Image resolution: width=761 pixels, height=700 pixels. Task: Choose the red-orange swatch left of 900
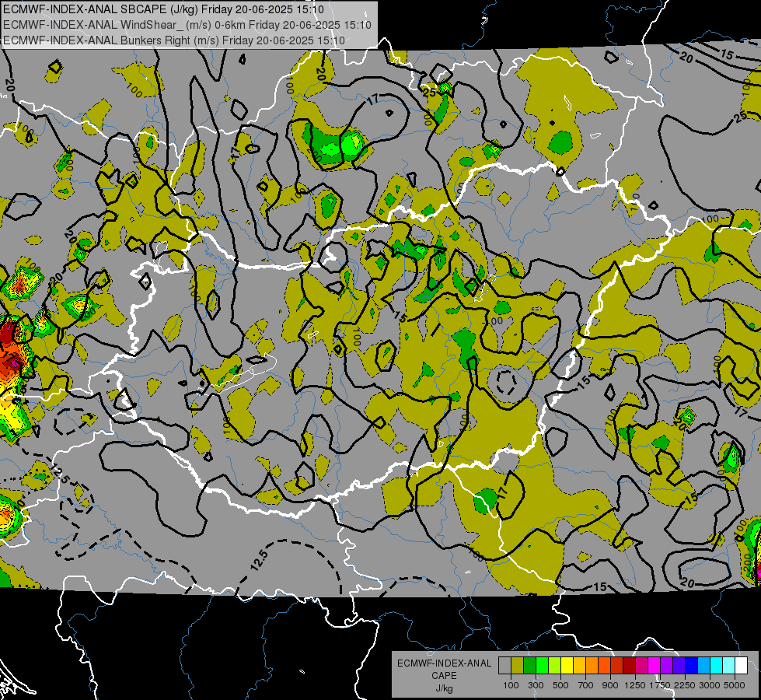tap(604, 666)
